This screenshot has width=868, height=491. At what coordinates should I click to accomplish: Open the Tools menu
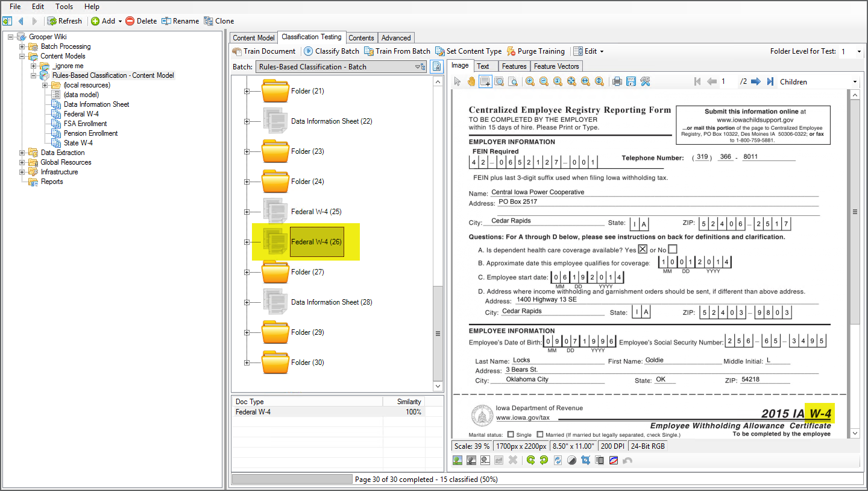(x=64, y=7)
